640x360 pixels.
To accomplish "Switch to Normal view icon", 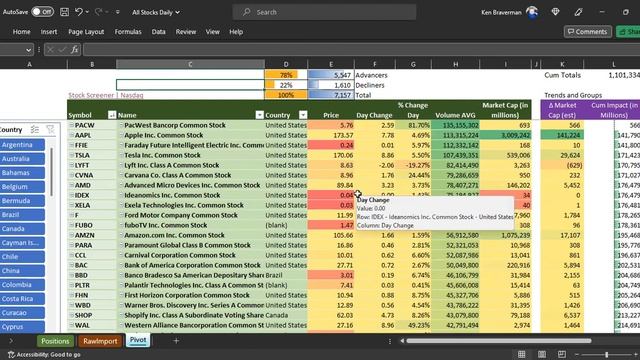I will (x=522, y=354).
